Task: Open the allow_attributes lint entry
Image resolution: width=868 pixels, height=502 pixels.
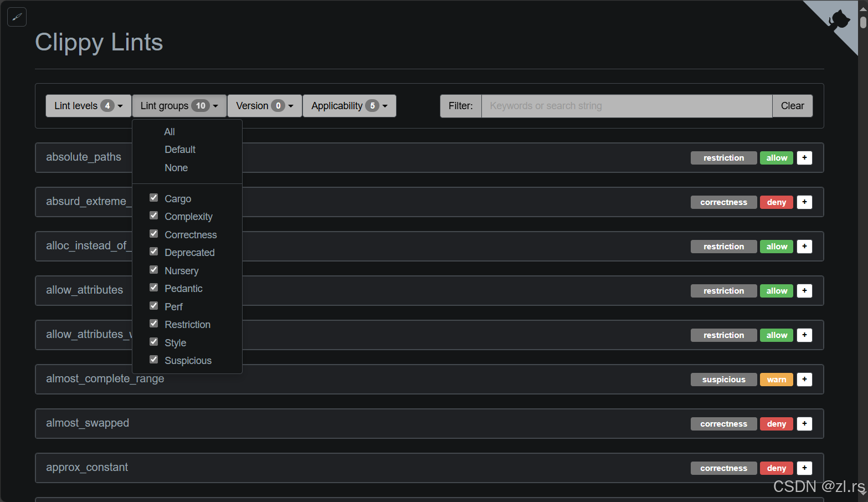Action: tap(429, 290)
